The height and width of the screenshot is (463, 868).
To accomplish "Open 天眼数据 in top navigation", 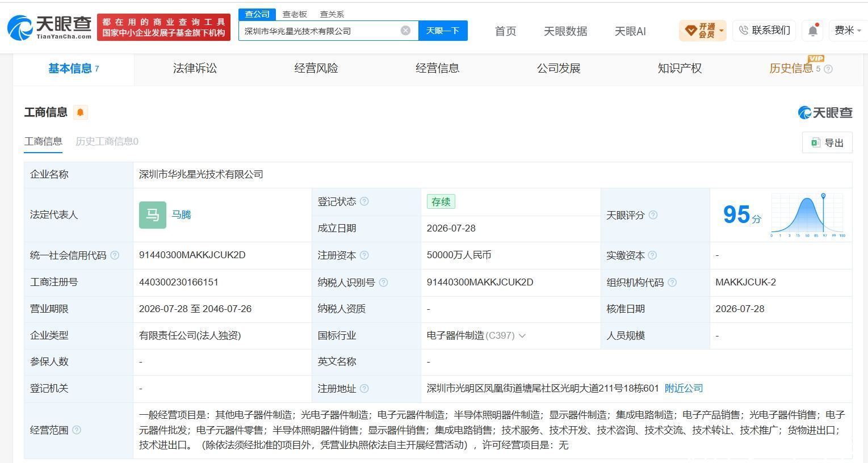I will [x=565, y=31].
